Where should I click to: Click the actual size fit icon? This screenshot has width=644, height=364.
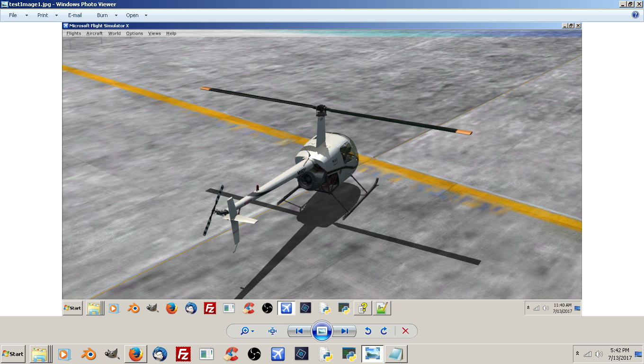point(272,331)
